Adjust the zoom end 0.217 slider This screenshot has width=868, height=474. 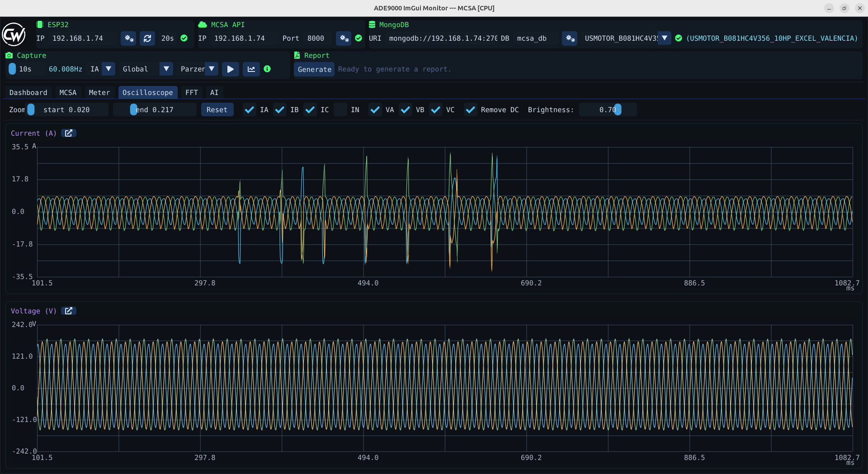(155, 110)
